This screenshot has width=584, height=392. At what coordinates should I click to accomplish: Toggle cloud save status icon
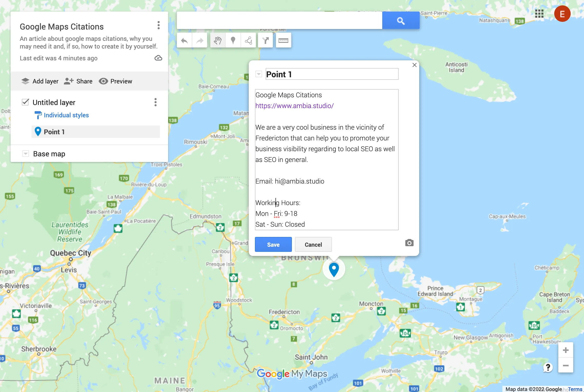pos(158,58)
